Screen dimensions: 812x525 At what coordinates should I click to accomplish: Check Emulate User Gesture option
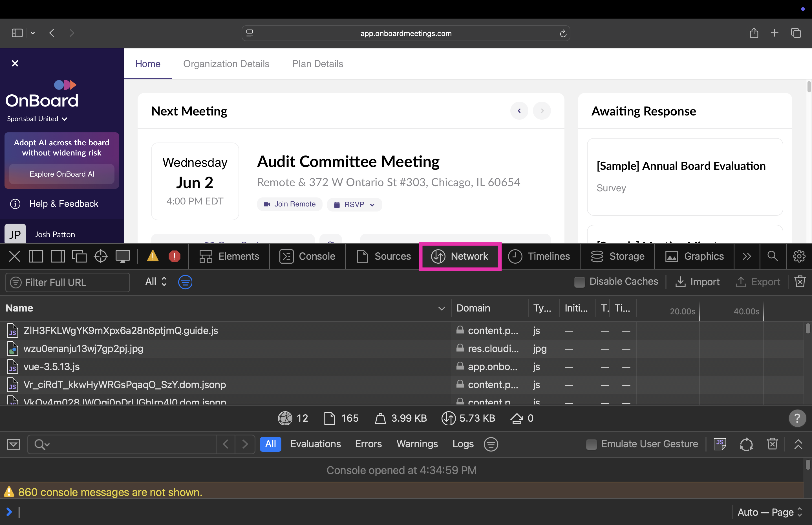(x=591, y=444)
